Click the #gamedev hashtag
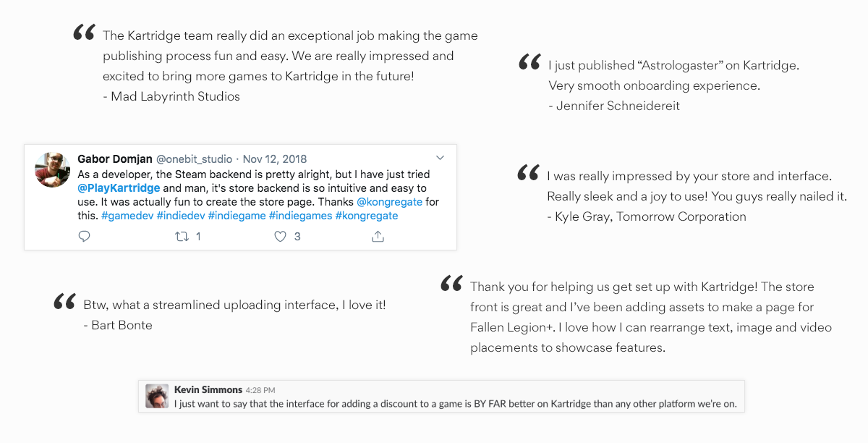 click(127, 216)
